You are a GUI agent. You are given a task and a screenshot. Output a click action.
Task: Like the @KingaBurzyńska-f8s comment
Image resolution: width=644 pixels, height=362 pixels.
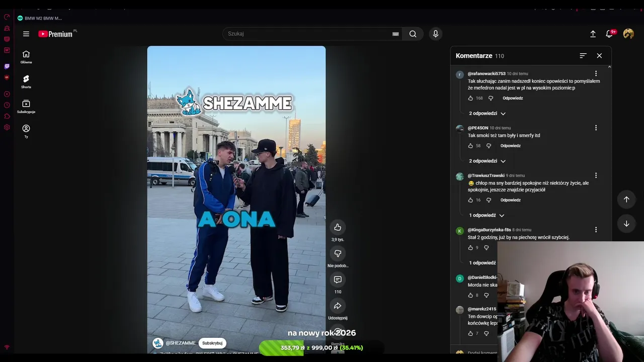(x=470, y=248)
